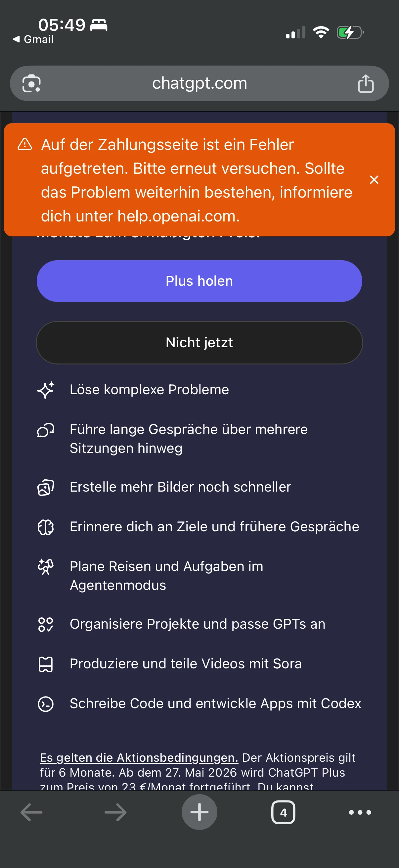Open the browser three-dot menu
This screenshot has height=868, width=399.
click(x=360, y=812)
